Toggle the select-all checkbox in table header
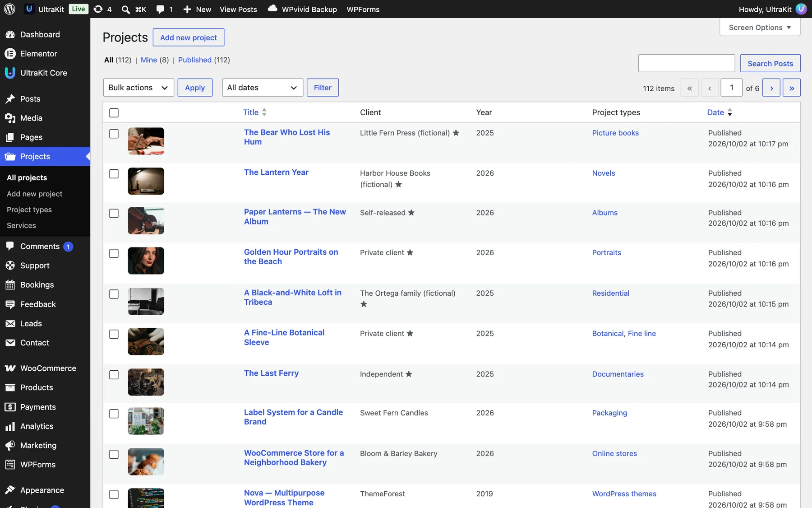The width and height of the screenshot is (812, 508). coord(114,113)
